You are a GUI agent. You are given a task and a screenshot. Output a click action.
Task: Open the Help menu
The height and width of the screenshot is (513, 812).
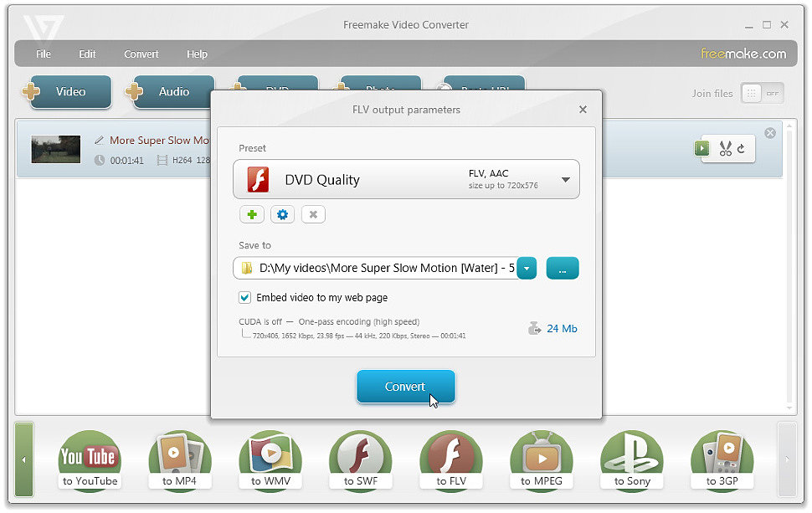(x=197, y=54)
